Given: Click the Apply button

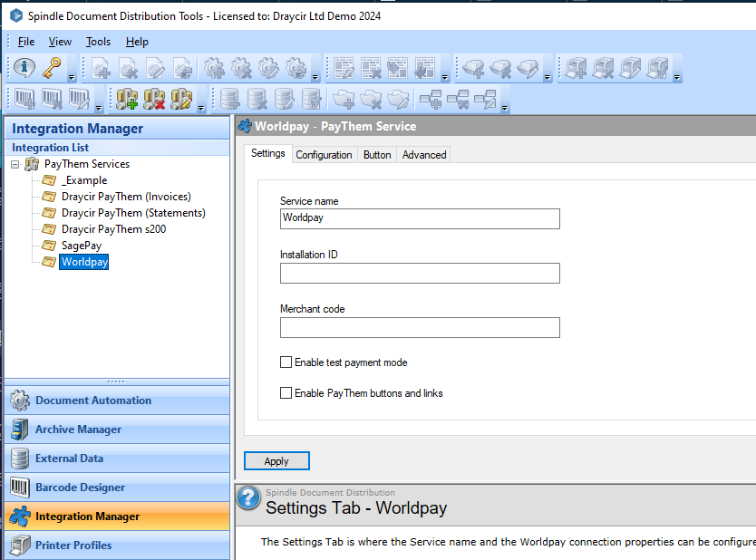Looking at the screenshot, I should tap(276, 460).
